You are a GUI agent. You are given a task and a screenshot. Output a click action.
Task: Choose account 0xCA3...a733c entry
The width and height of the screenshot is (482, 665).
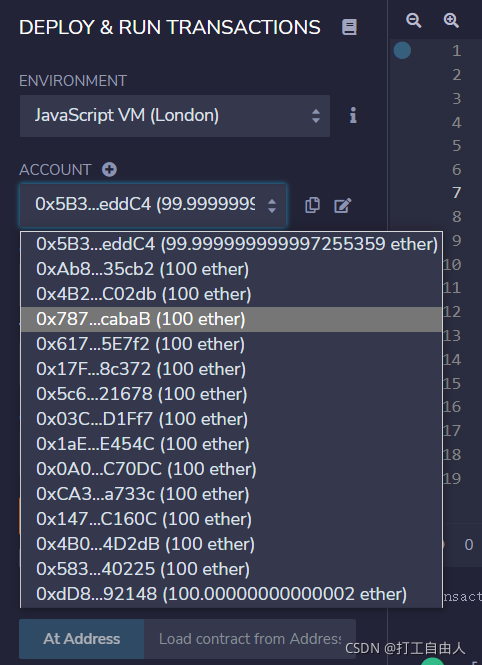pyautogui.click(x=231, y=494)
